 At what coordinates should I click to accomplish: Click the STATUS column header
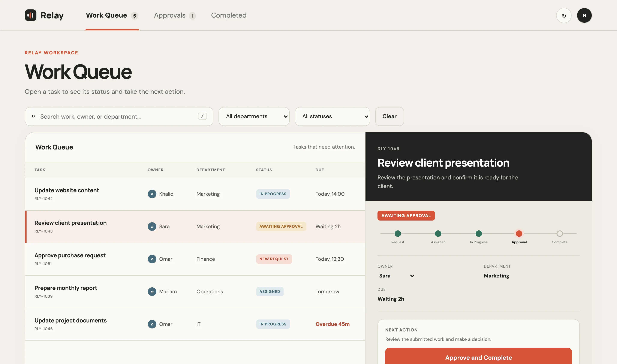(264, 170)
